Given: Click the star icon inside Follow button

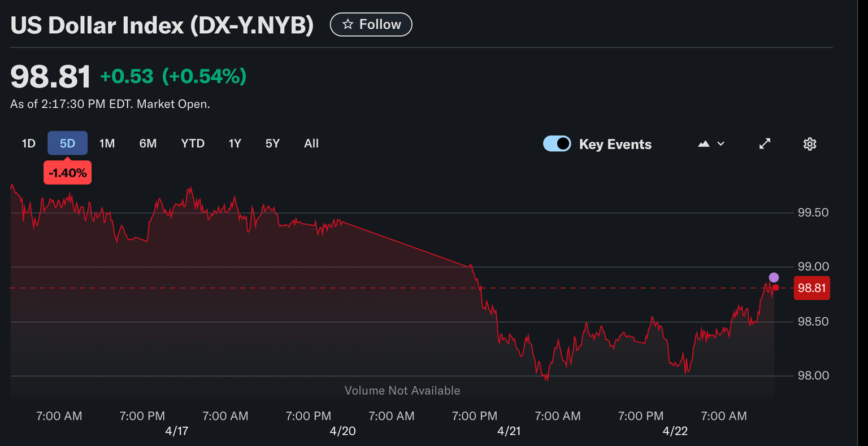Looking at the screenshot, I should [349, 24].
